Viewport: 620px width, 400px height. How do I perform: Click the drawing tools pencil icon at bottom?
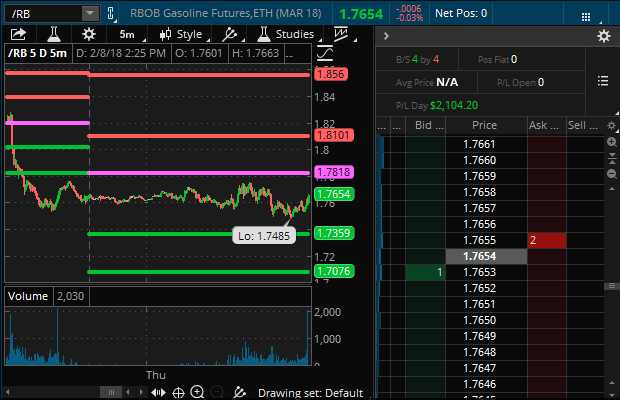coord(238,393)
